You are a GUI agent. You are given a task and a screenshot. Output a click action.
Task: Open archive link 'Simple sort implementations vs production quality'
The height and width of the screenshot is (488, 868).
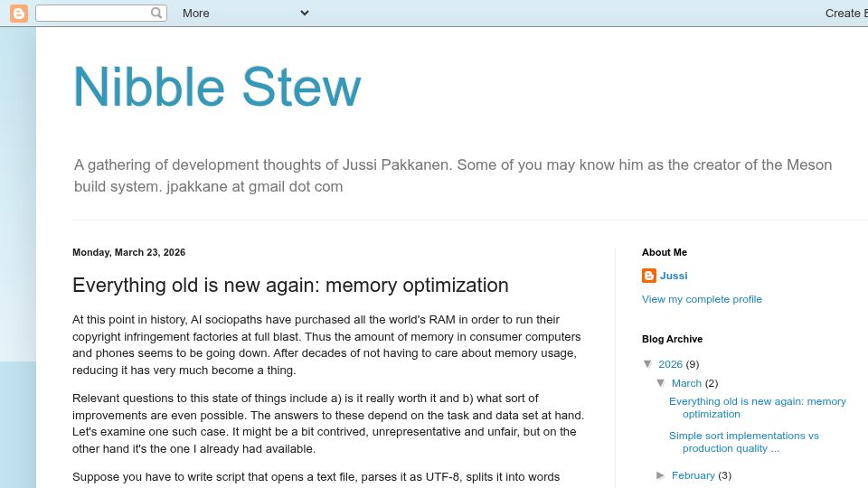[743, 442]
